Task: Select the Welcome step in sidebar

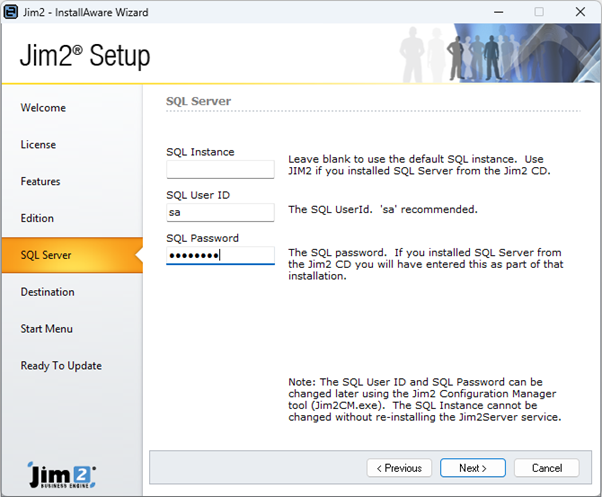Action: pos(43,108)
